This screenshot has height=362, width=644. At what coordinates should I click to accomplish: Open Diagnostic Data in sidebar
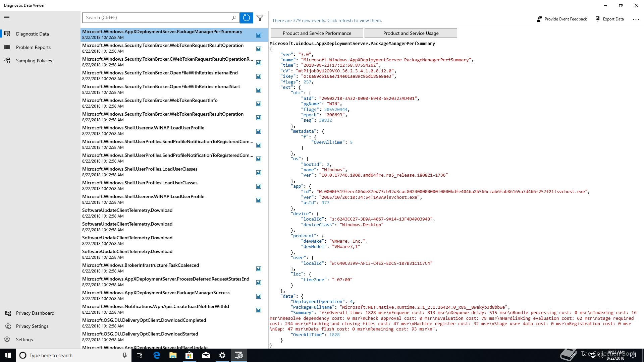pos(40,34)
